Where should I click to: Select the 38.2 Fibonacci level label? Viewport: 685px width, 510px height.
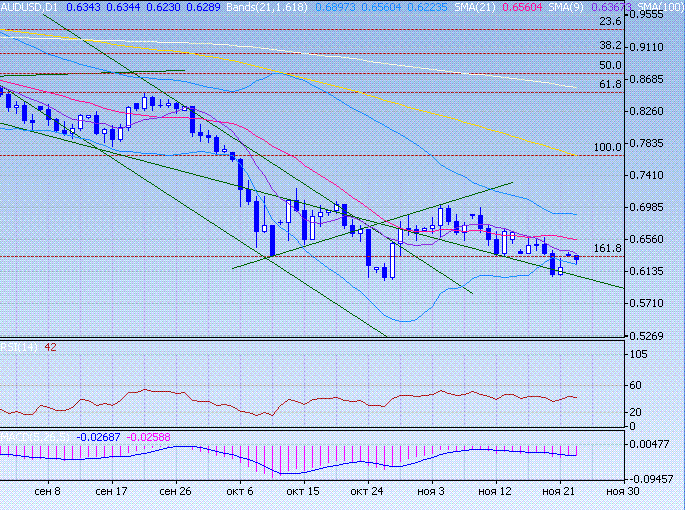(608, 46)
